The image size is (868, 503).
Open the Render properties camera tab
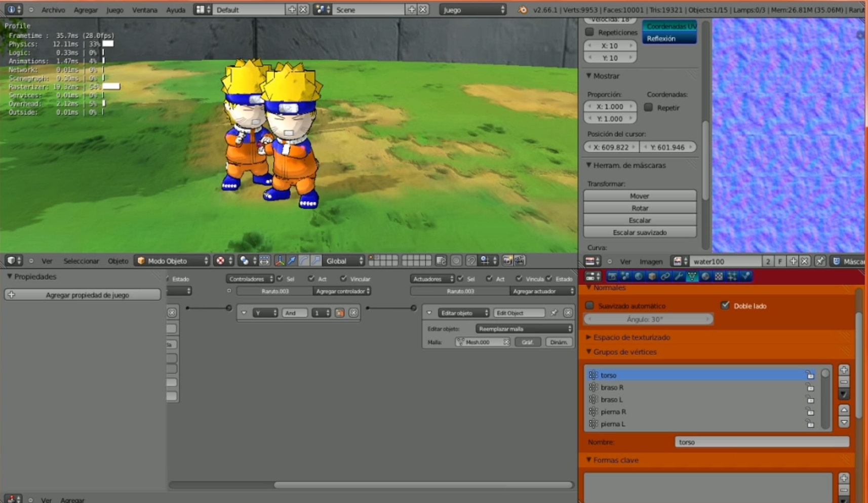tap(612, 277)
